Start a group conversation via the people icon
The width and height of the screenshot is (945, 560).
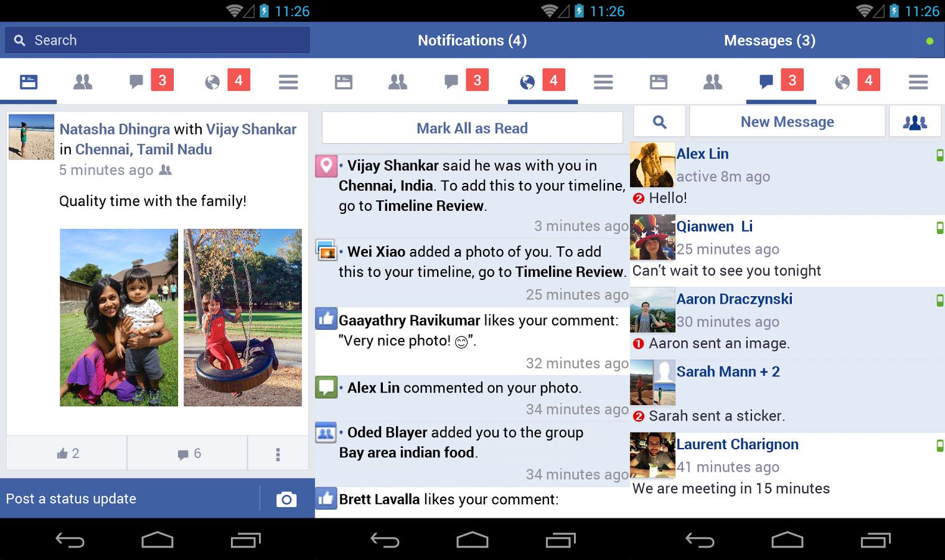[915, 121]
